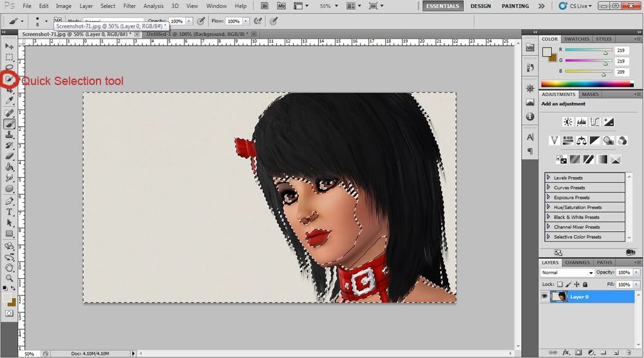The image size is (644, 358).
Task: Expand Black & White Presets
Action: [548, 217]
